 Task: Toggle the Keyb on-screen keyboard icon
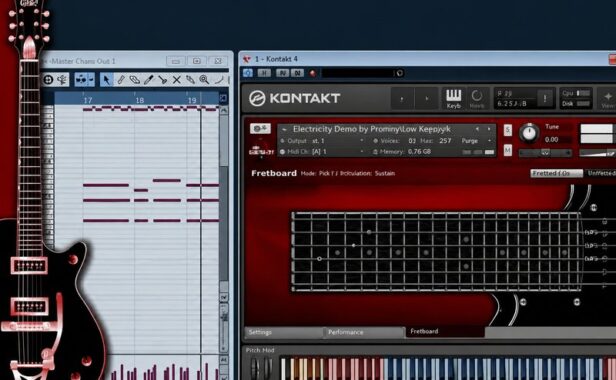pyautogui.click(x=453, y=98)
